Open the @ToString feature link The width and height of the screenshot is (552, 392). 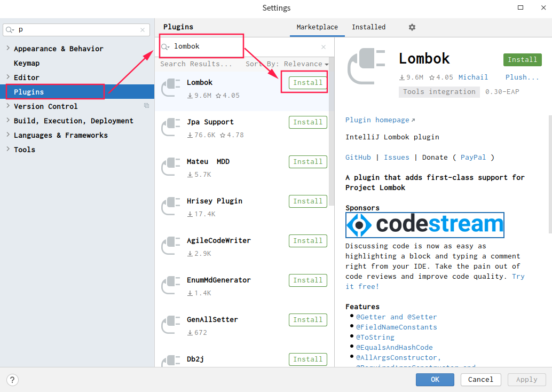coord(375,338)
